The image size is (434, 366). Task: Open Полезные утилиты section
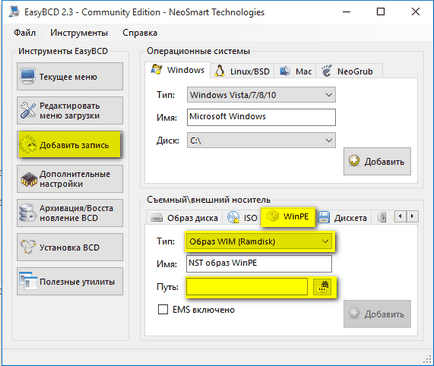pos(70,281)
